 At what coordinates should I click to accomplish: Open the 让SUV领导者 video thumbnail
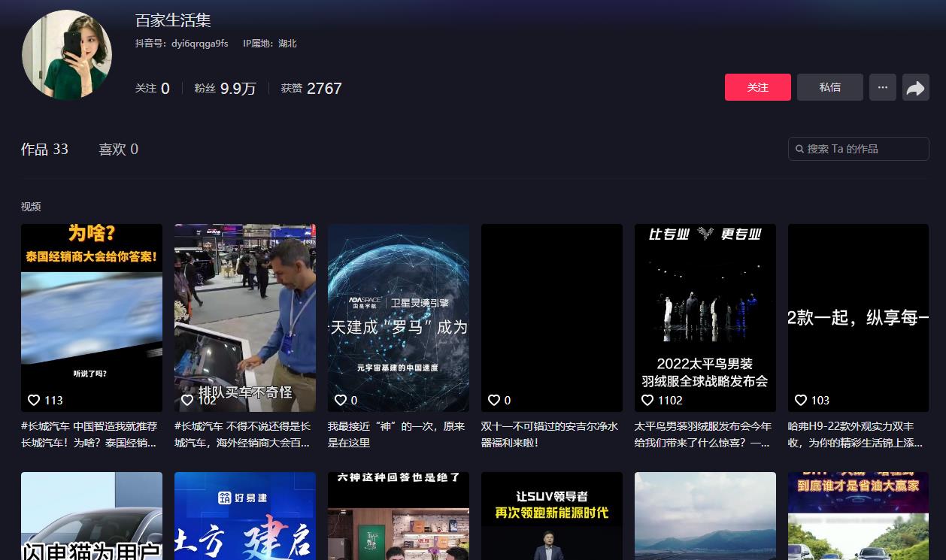pos(552,516)
